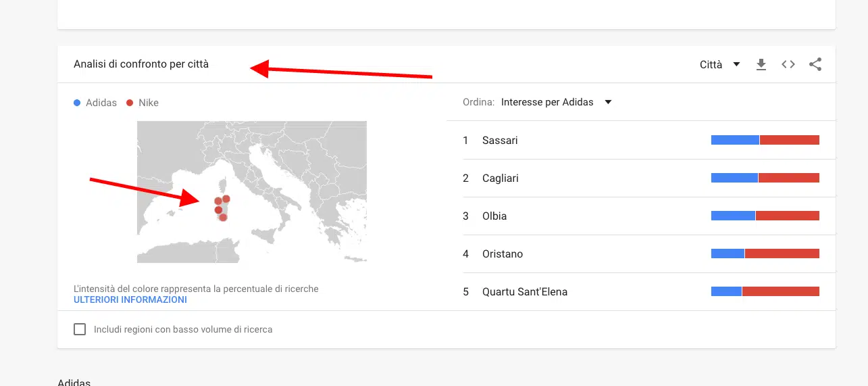The image size is (868, 386).
Task: Click the comparison bar for Oristano
Action: pos(765,254)
